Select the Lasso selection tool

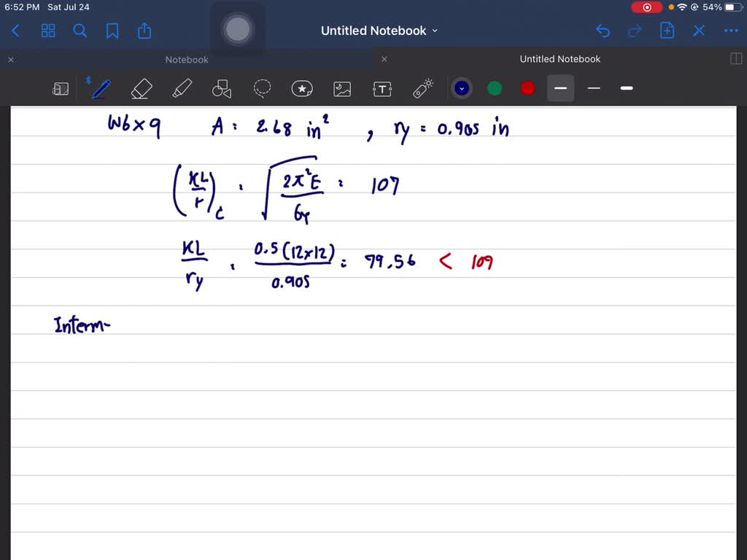(262, 88)
